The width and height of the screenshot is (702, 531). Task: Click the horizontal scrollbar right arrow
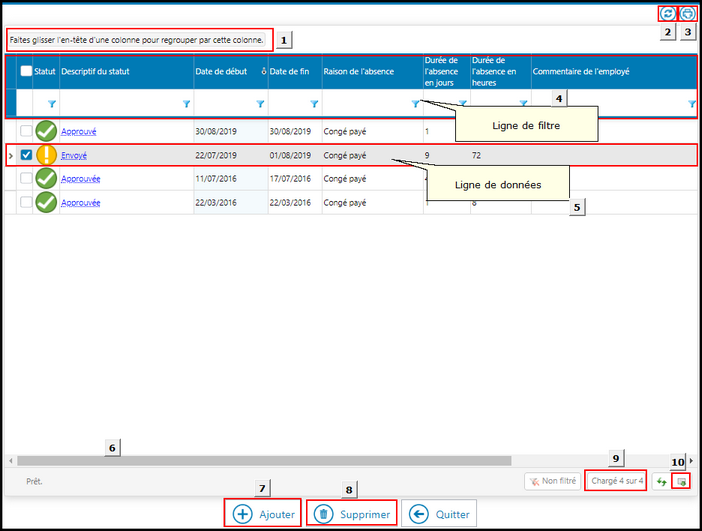693,461
